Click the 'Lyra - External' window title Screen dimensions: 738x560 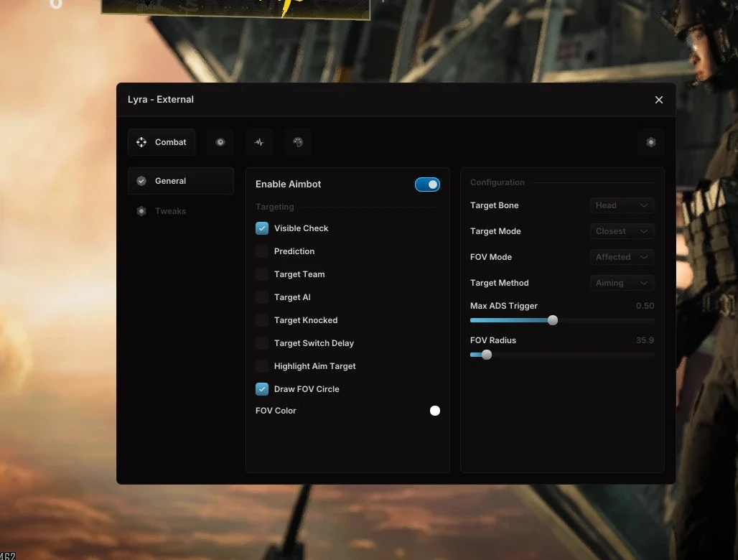coord(161,99)
